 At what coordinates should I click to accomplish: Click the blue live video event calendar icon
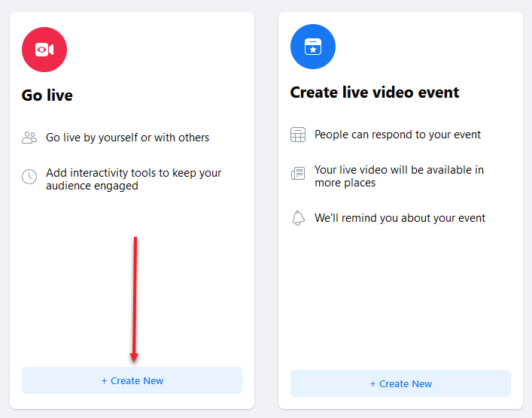(x=313, y=47)
